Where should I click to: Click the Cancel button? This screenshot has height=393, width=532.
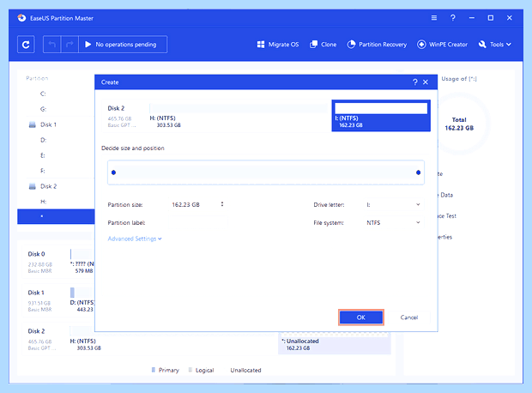point(408,317)
